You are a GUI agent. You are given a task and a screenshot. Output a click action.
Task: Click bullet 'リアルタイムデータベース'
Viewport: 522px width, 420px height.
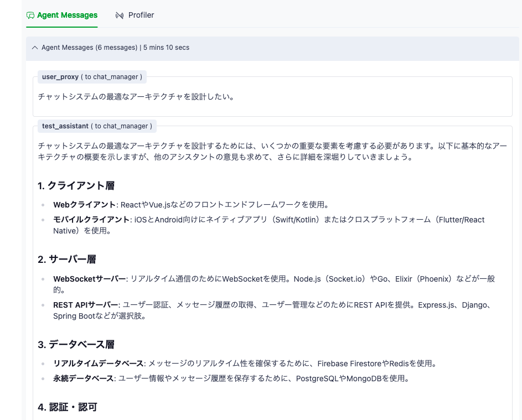coord(98,364)
